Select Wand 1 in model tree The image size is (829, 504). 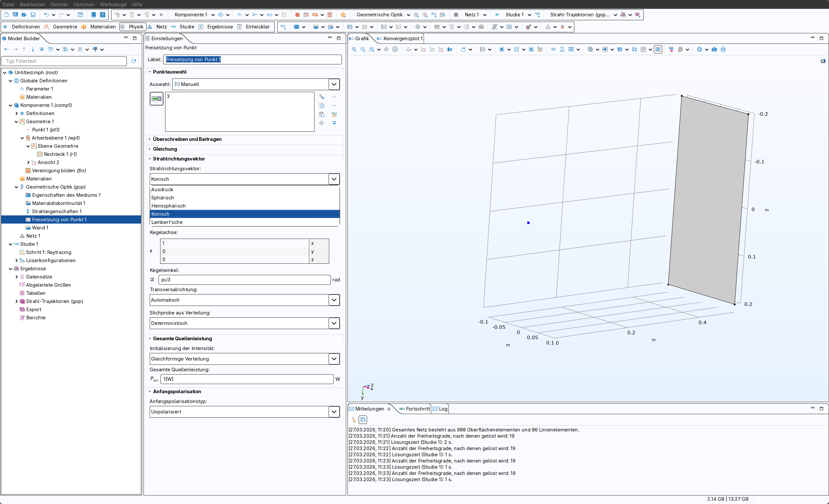click(40, 228)
